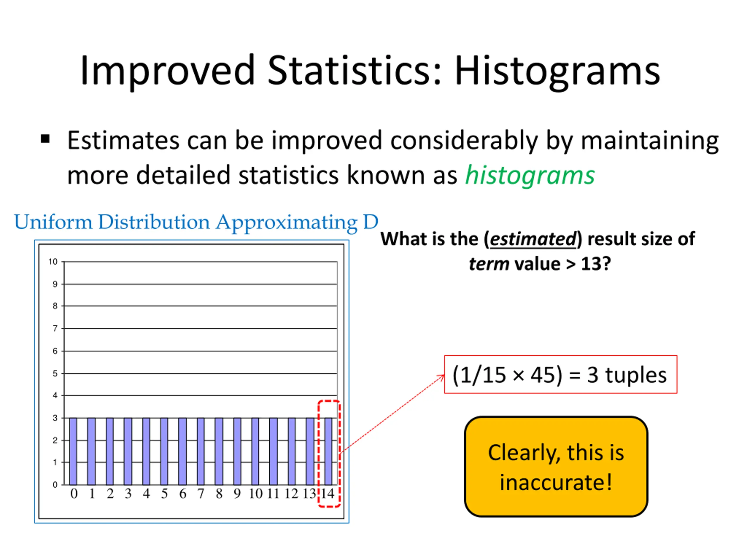Click the x-axis label "8"
The width and height of the screenshot is (747, 560).
click(219, 494)
